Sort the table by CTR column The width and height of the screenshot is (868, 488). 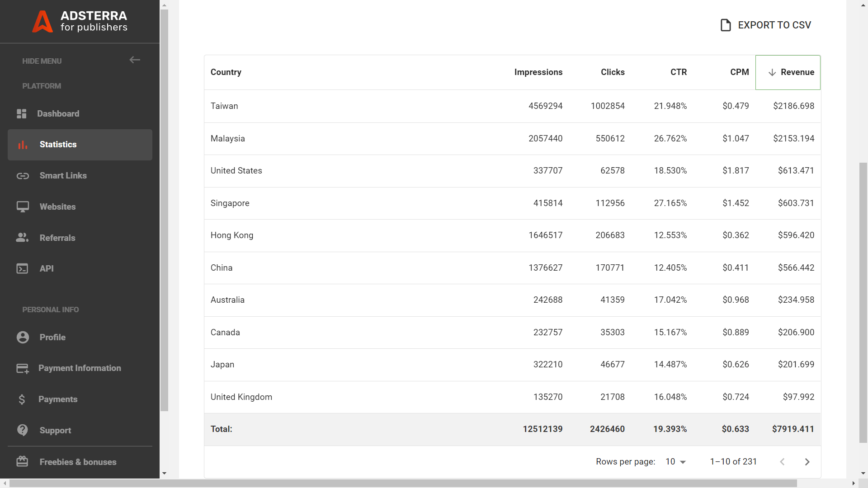[678, 72]
